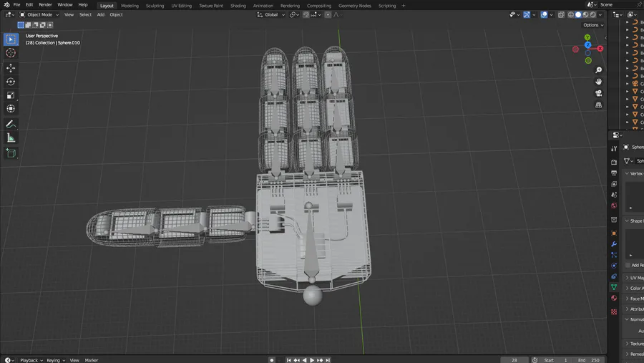The image size is (644, 363).
Task: Align view to X axis gizmo
Action: pos(600,49)
